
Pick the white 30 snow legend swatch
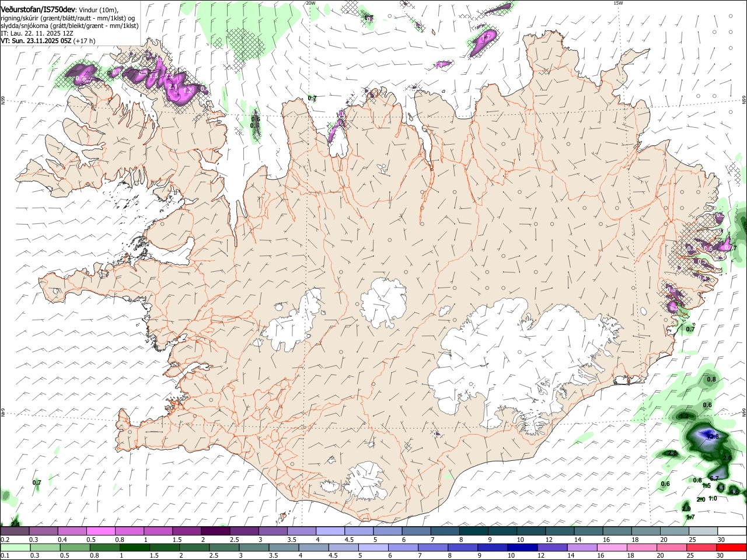(732, 531)
